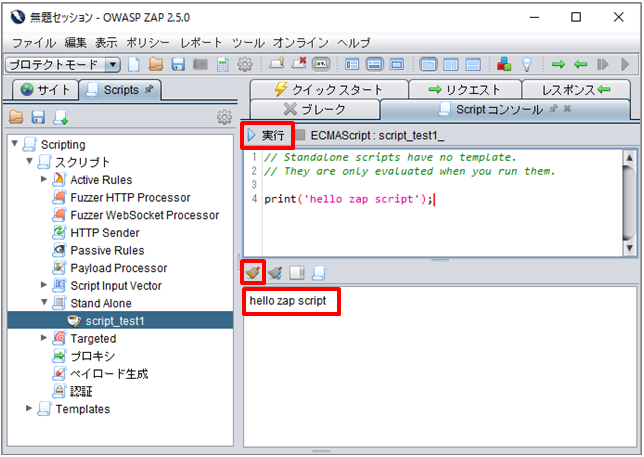This screenshot has width=644, height=457.
Task: Toggle Request and Response tabbed view button
Action: click(x=428, y=64)
